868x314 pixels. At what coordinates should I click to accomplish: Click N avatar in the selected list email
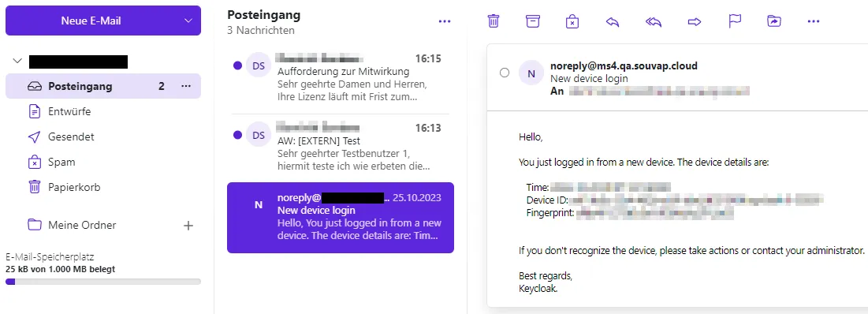click(259, 204)
